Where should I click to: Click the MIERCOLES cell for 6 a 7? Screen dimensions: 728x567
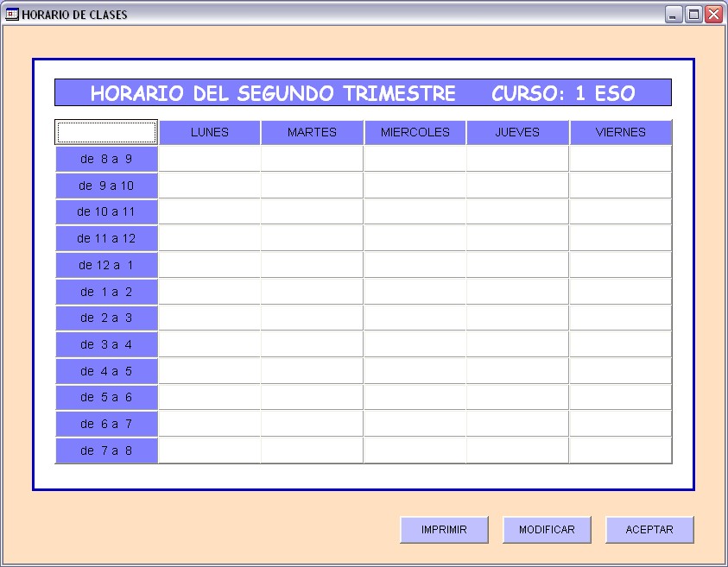pos(415,424)
